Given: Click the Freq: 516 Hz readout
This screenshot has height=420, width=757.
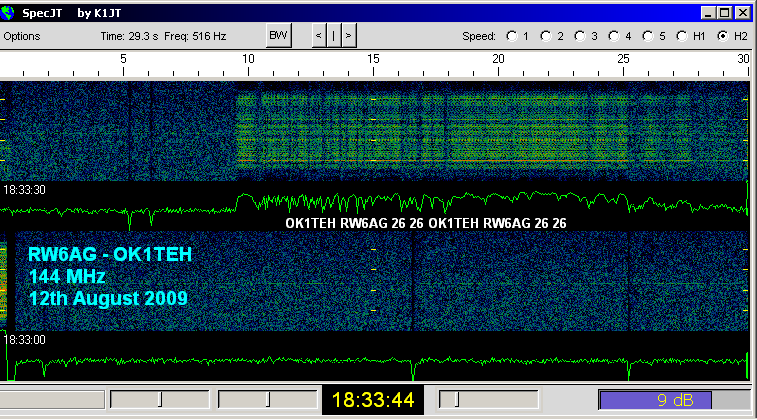Looking at the screenshot, I should [x=195, y=36].
